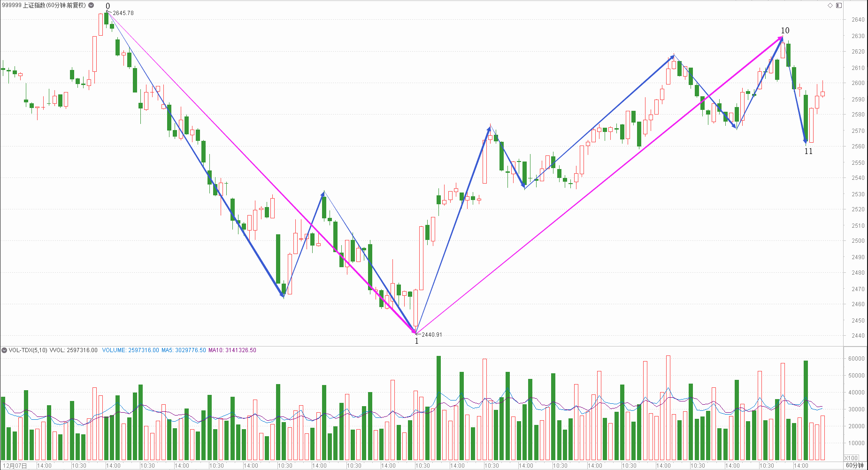Click the VOLUME: 2597316.00 readout
The width and height of the screenshot is (868, 470).
(131, 350)
